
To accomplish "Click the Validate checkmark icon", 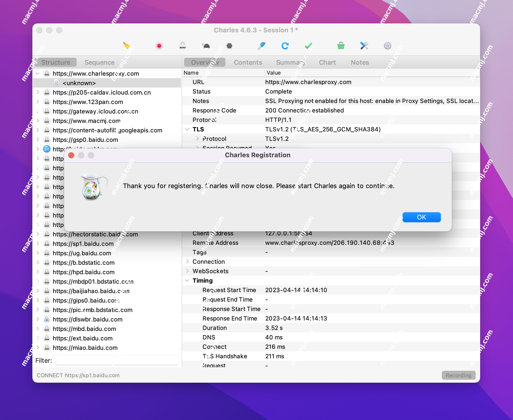I will click(x=308, y=46).
